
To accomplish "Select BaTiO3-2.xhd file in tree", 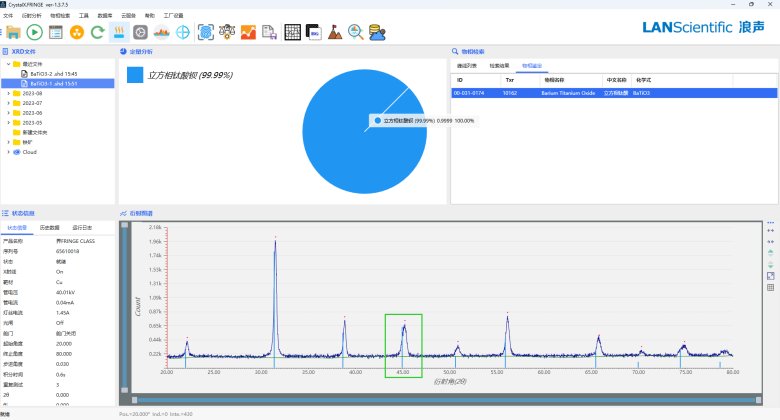I will (x=49, y=74).
